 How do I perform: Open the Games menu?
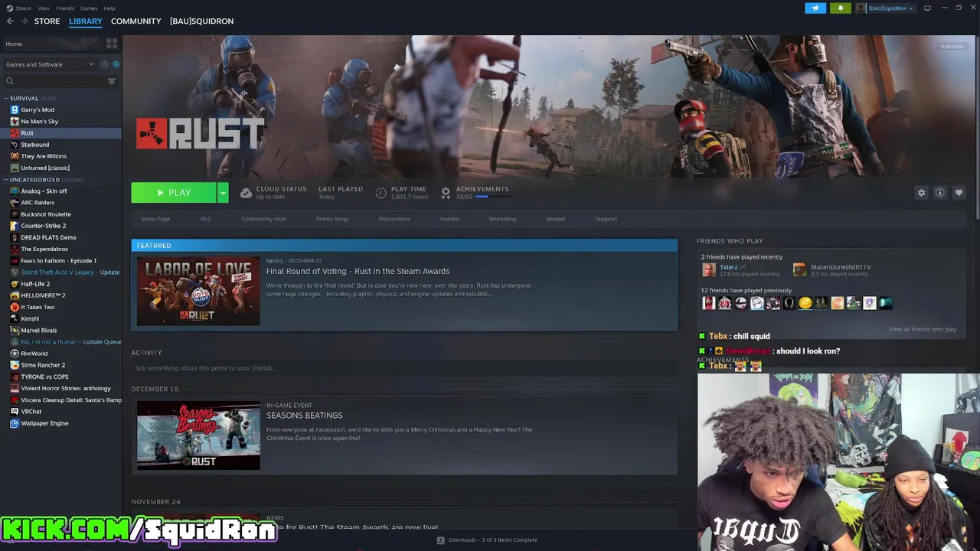point(89,8)
